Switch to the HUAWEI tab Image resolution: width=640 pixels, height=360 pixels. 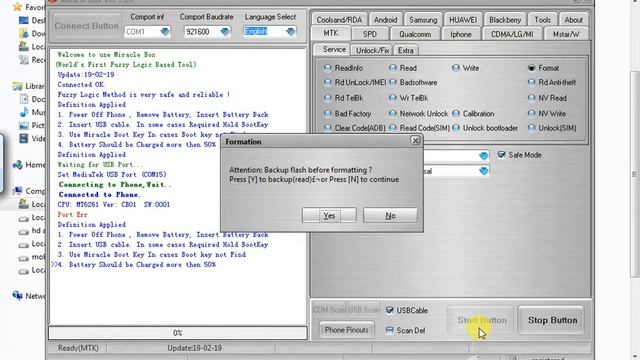coord(463,20)
